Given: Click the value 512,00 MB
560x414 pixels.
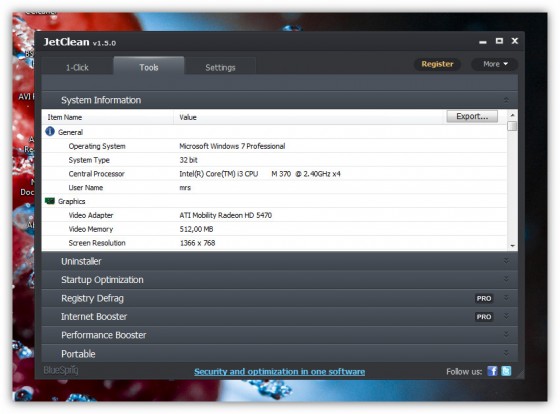Looking at the screenshot, I should coord(196,229).
